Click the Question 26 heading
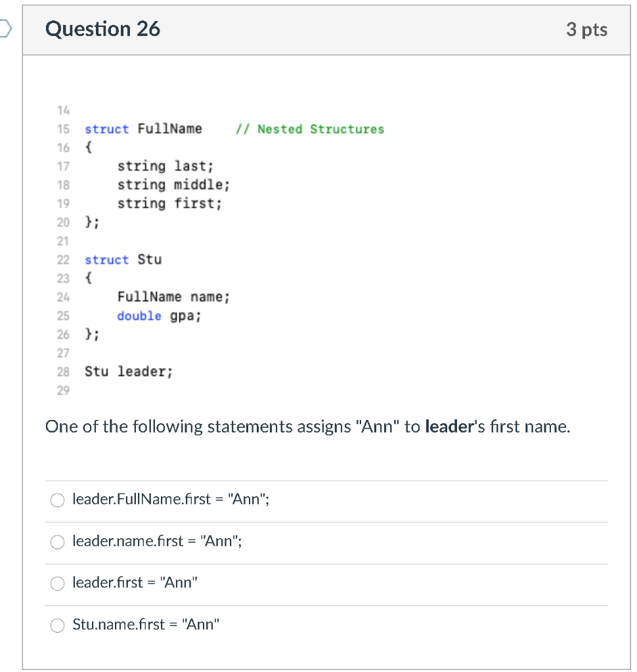The image size is (637, 672). click(x=102, y=29)
